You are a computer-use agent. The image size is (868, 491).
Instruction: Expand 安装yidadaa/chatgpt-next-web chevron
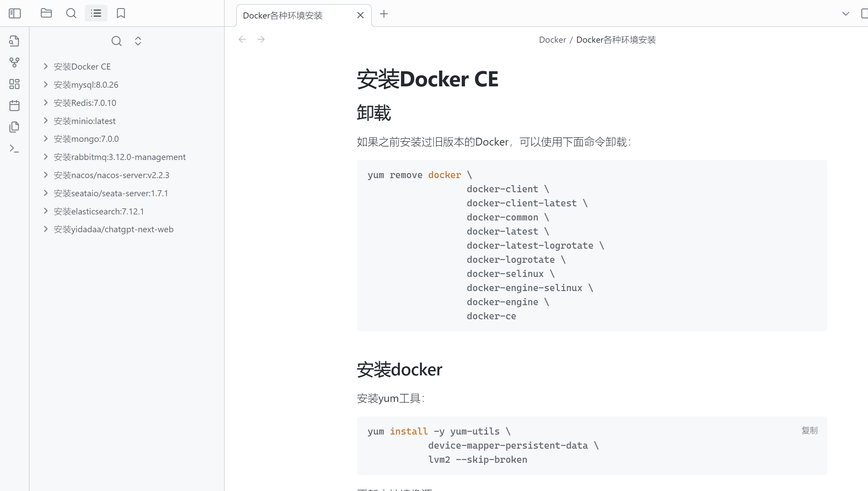[46, 229]
